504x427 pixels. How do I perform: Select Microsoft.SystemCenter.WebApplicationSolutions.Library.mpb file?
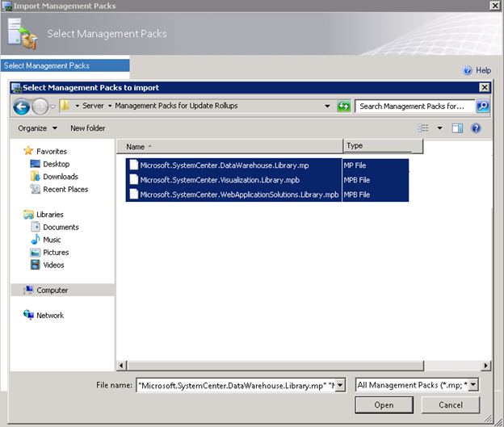point(239,195)
